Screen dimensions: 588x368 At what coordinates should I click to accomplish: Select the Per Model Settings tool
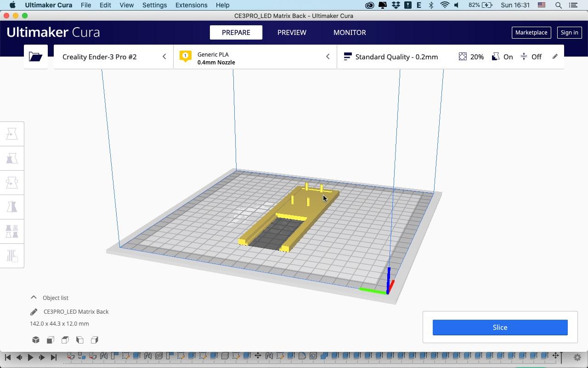click(12, 231)
